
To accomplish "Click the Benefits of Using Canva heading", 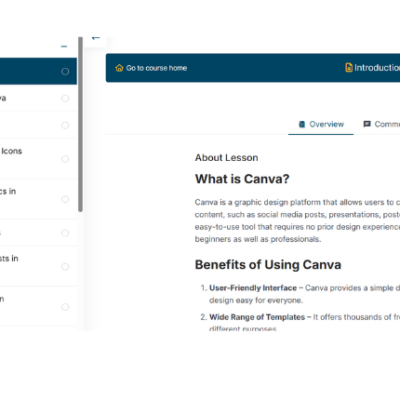I will coord(268,265).
